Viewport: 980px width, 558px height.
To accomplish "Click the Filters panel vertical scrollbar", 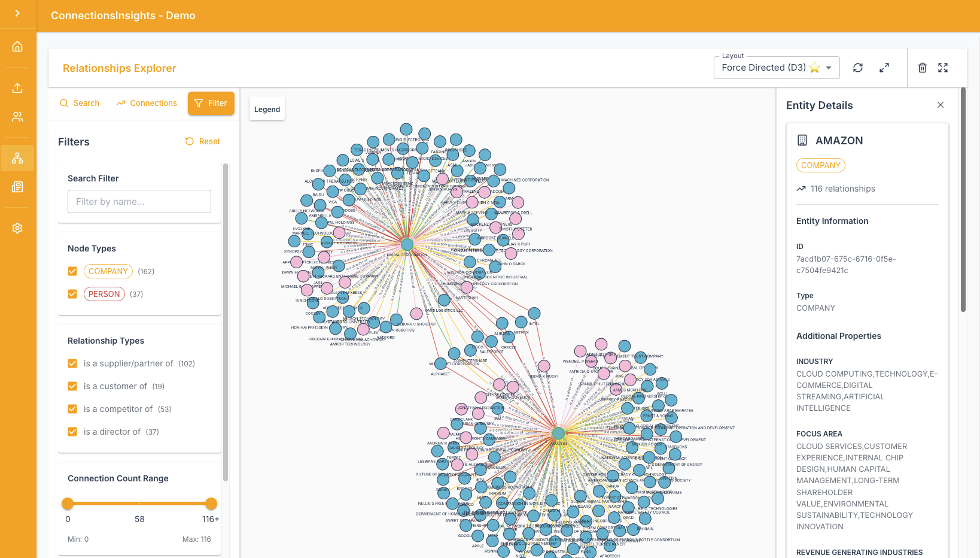I will pos(226,322).
